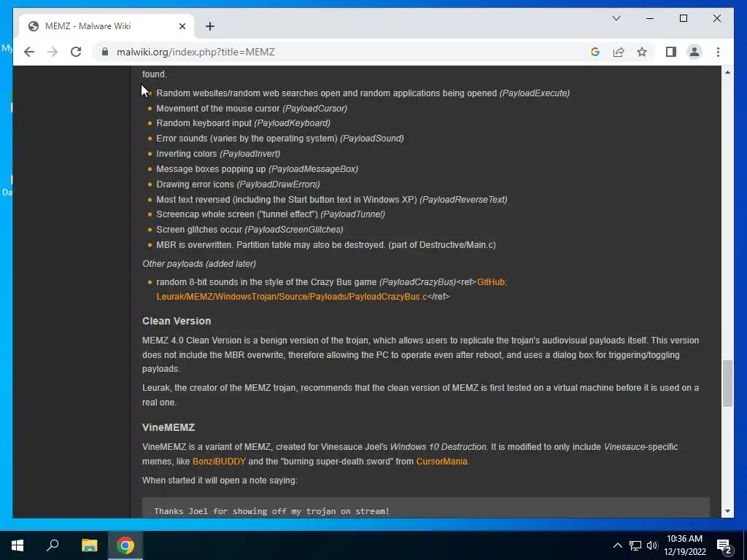The width and height of the screenshot is (747, 560).
Task: Click the page scrollbar thumb
Action: [727, 384]
